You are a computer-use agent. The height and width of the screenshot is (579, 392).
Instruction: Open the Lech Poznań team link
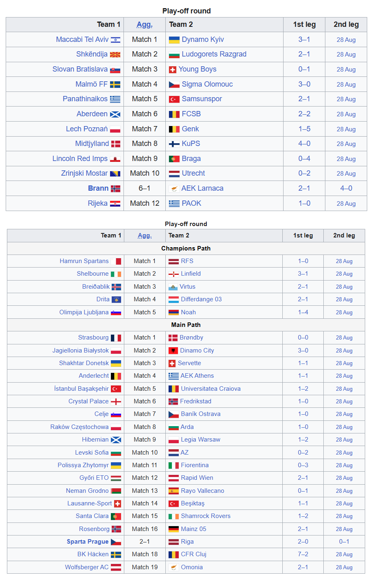pyautogui.click(x=87, y=129)
